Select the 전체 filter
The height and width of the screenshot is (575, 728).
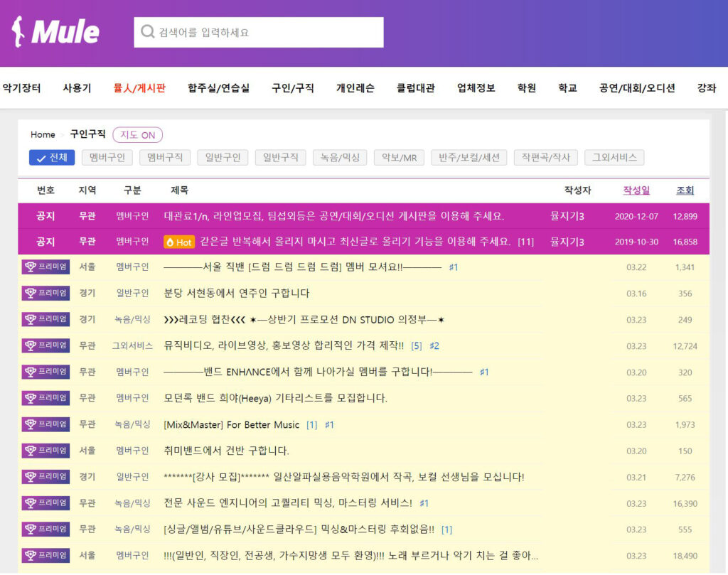click(x=52, y=157)
